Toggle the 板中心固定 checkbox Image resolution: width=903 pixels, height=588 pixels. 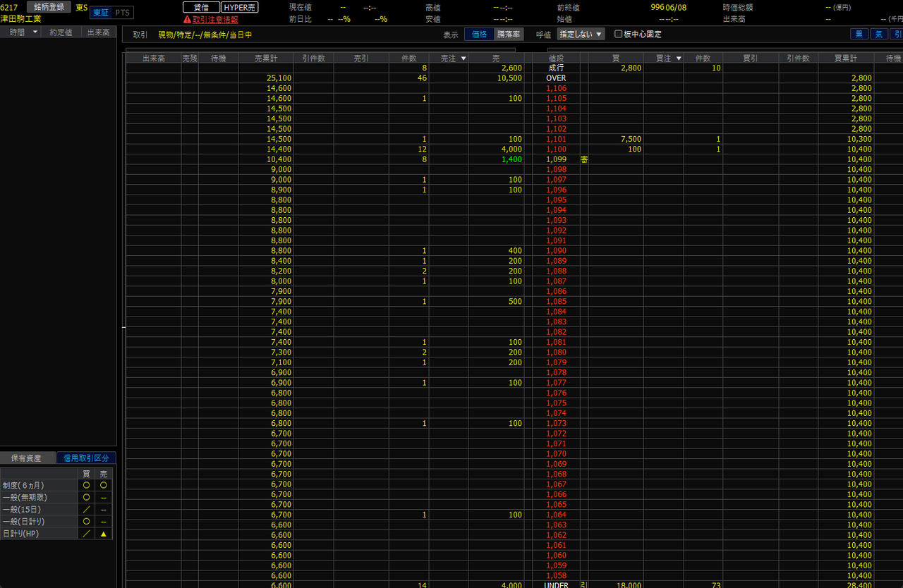point(619,34)
